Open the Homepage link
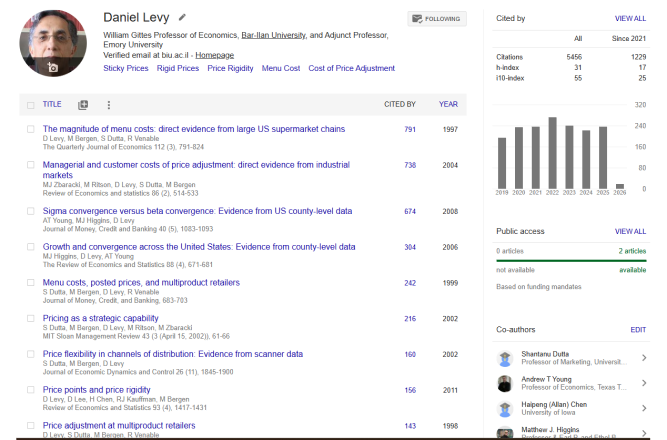 point(215,55)
